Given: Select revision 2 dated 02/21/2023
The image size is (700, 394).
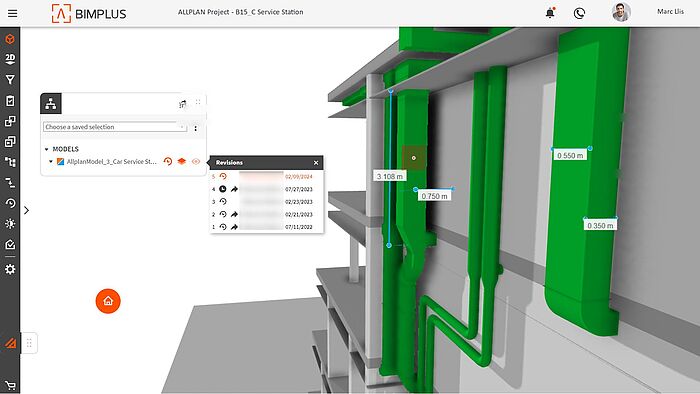Looking at the screenshot, I should click(267, 214).
